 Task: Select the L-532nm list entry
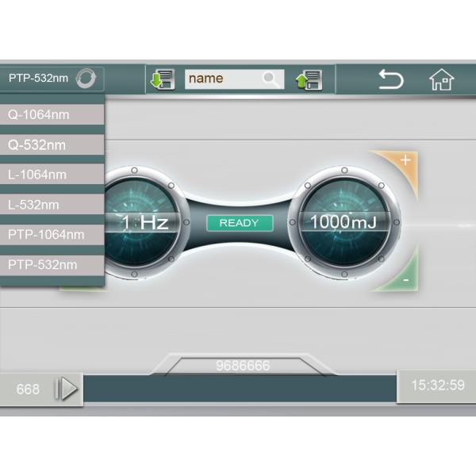(52, 205)
